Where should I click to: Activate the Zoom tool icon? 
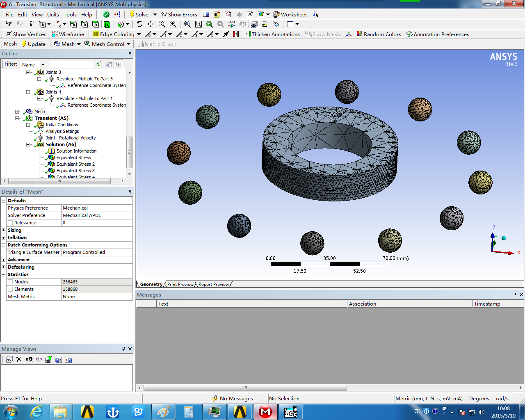coord(162,24)
